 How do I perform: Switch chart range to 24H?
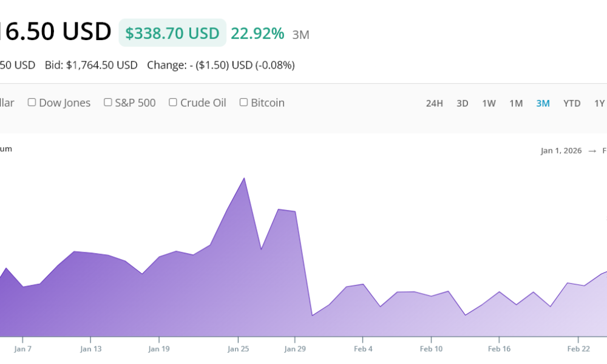434,103
